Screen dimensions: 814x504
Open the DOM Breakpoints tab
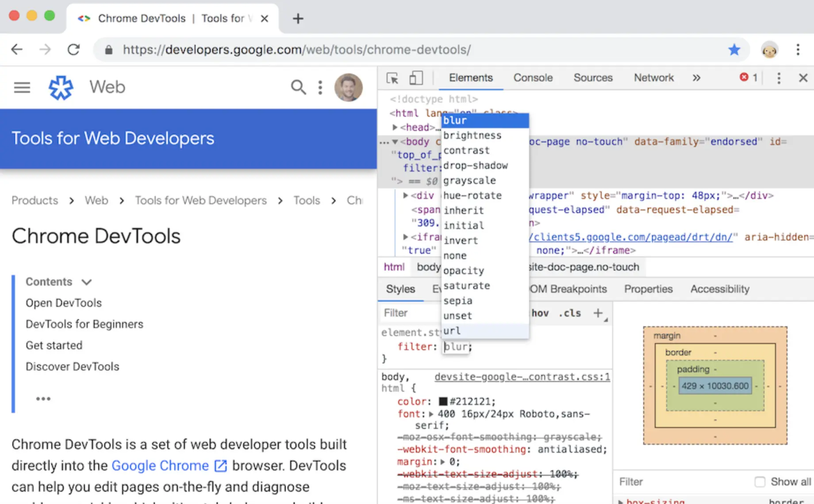point(568,289)
